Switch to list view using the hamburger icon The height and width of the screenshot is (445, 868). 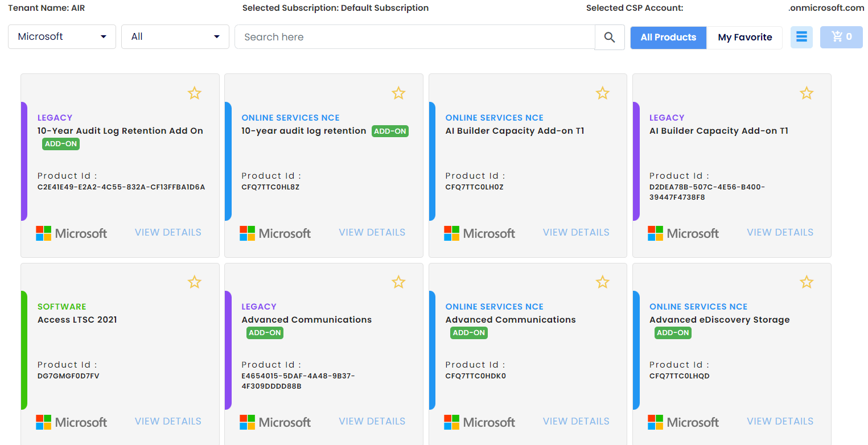point(801,37)
